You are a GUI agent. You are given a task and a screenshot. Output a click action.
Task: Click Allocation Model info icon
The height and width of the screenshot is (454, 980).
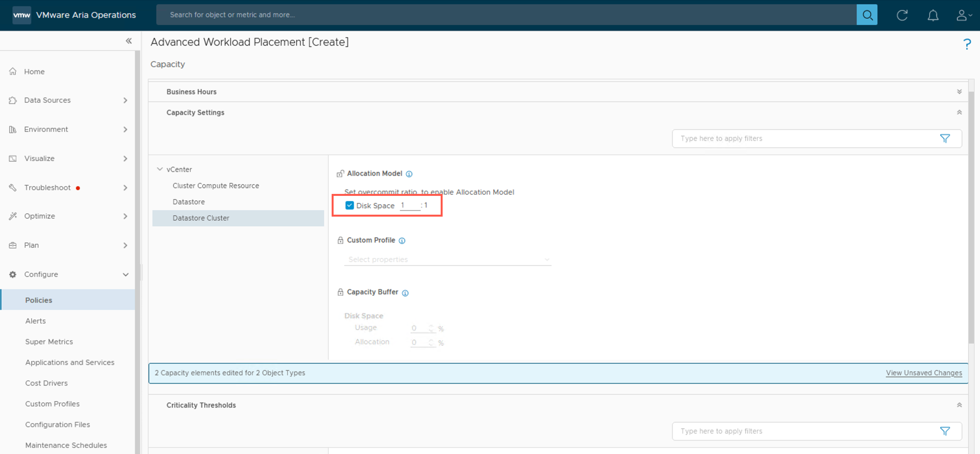pos(409,174)
